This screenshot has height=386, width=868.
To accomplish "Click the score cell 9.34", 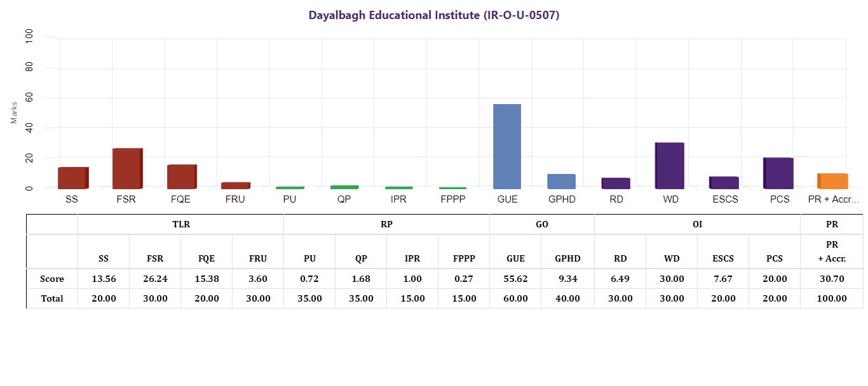I will point(567,279).
